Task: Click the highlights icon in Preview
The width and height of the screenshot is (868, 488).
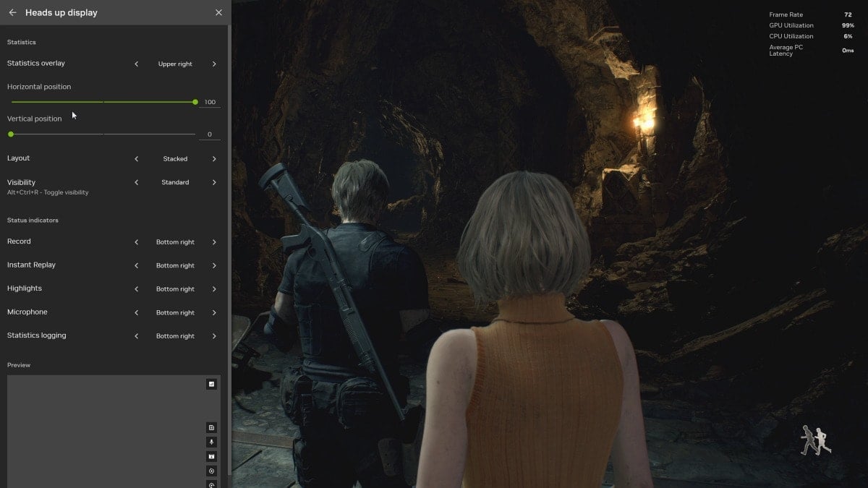Action: click(x=211, y=456)
